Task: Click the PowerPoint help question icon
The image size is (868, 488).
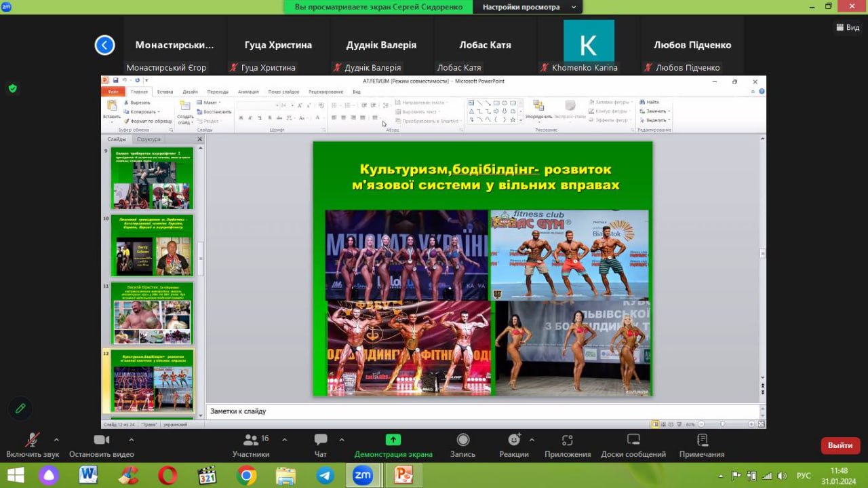Action: click(762, 92)
